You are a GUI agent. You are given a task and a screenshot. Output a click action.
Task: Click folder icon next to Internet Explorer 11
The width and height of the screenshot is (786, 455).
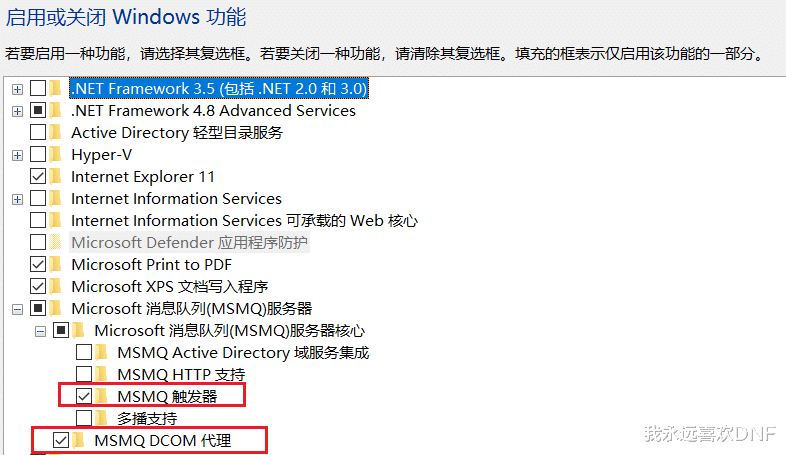pyautogui.click(x=56, y=177)
